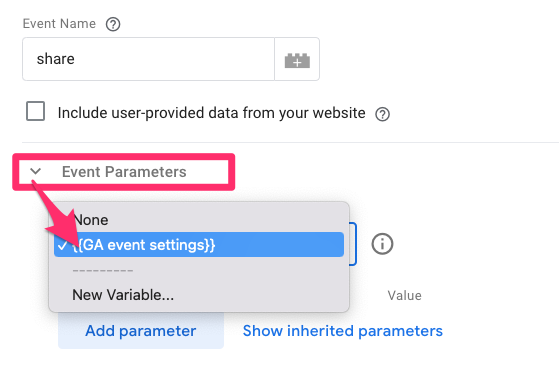
Task: Click inside the Event Name field
Action: click(x=148, y=59)
